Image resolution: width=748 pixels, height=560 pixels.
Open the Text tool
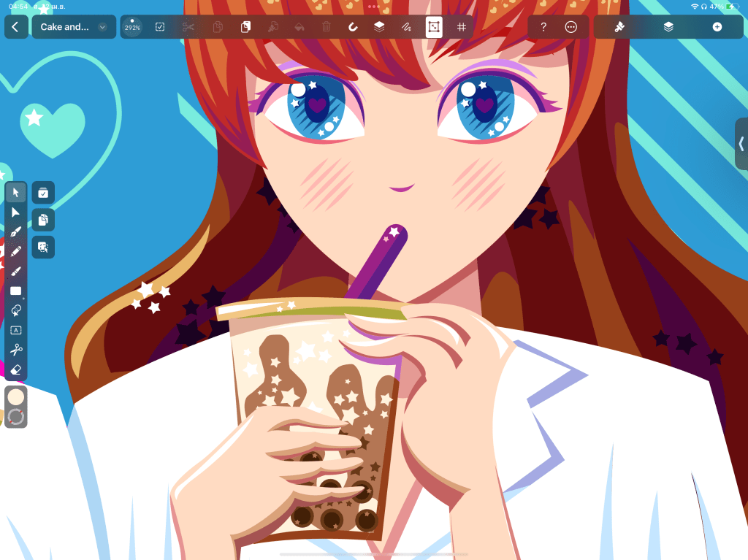pyautogui.click(x=15, y=330)
